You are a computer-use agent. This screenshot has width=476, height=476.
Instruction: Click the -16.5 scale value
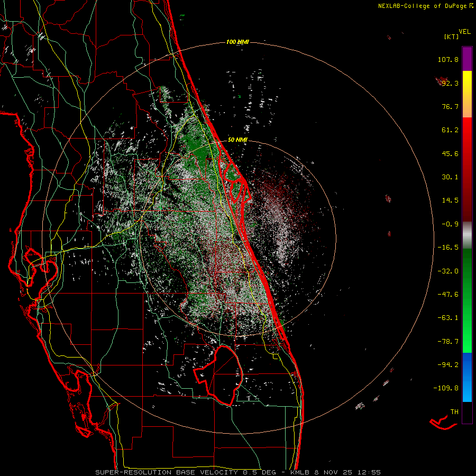pos(448,248)
